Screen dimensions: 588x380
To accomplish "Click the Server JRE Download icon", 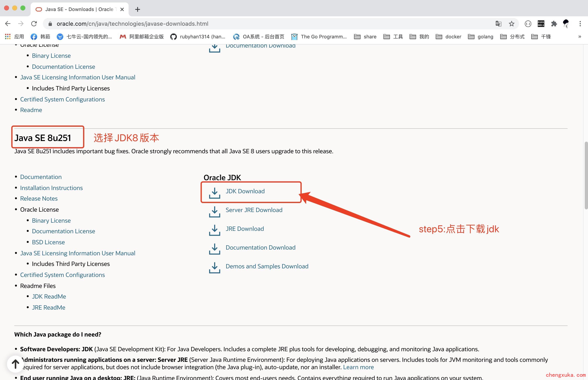I will (215, 212).
